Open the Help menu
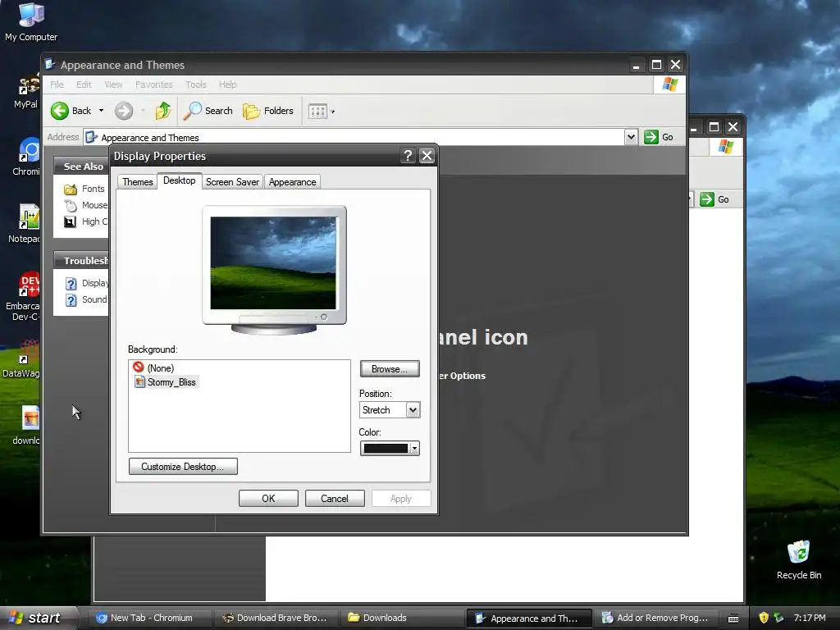This screenshot has height=630, width=840. tap(227, 84)
